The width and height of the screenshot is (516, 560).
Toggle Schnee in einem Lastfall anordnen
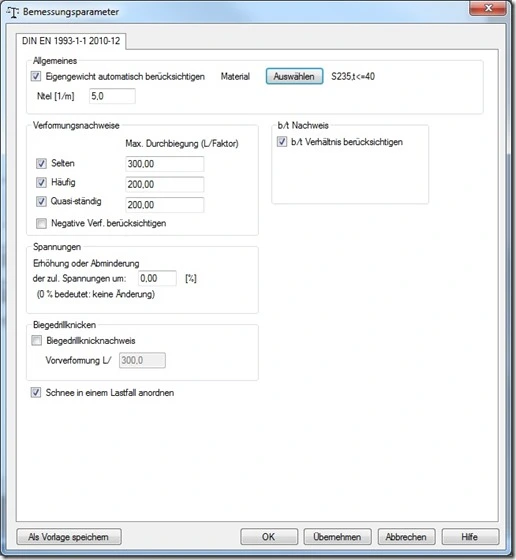[36, 392]
